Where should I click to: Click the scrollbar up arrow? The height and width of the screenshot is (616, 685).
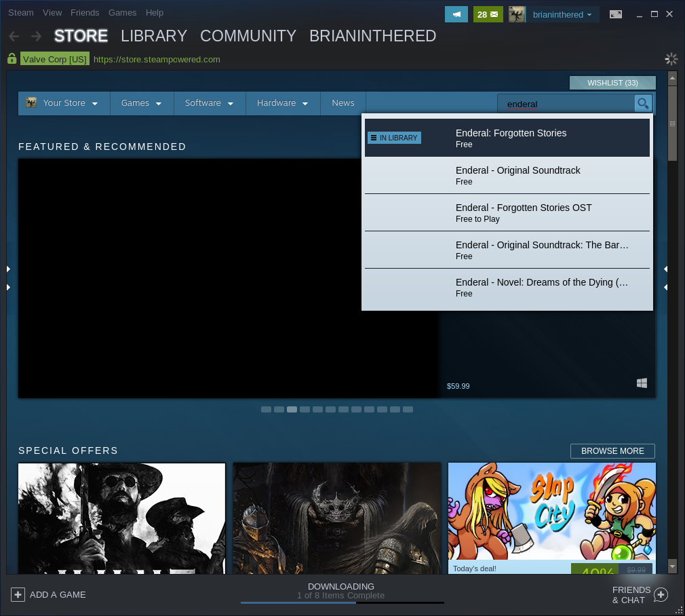point(672,78)
